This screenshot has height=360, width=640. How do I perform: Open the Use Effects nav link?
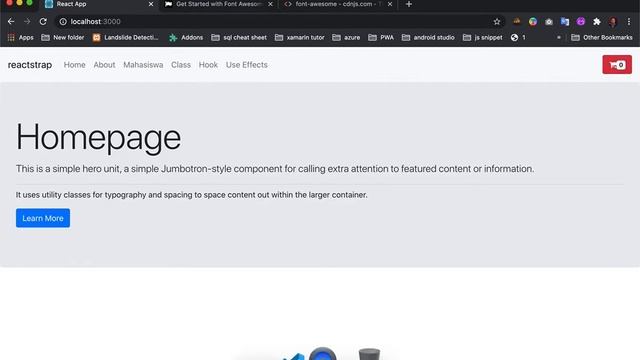(247, 65)
